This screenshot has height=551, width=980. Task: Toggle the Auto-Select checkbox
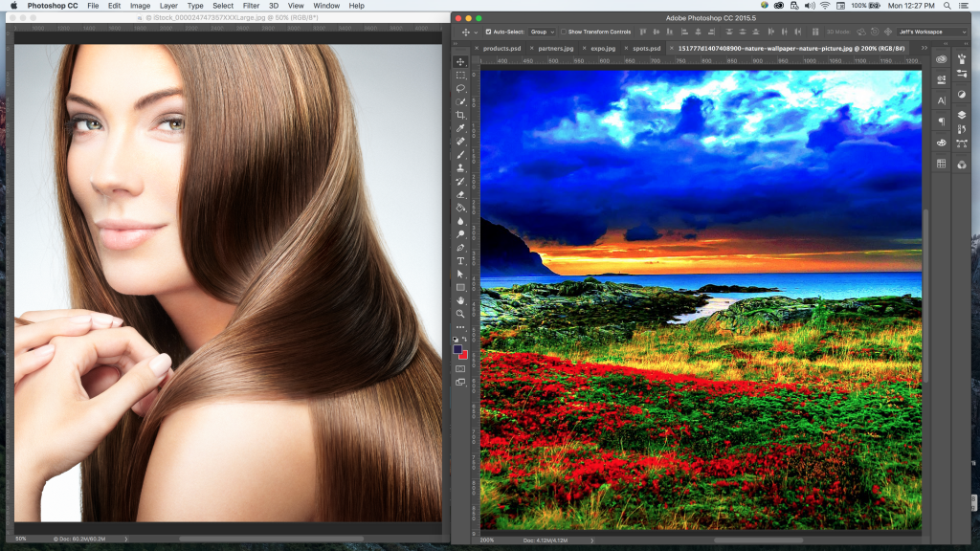(488, 32)
